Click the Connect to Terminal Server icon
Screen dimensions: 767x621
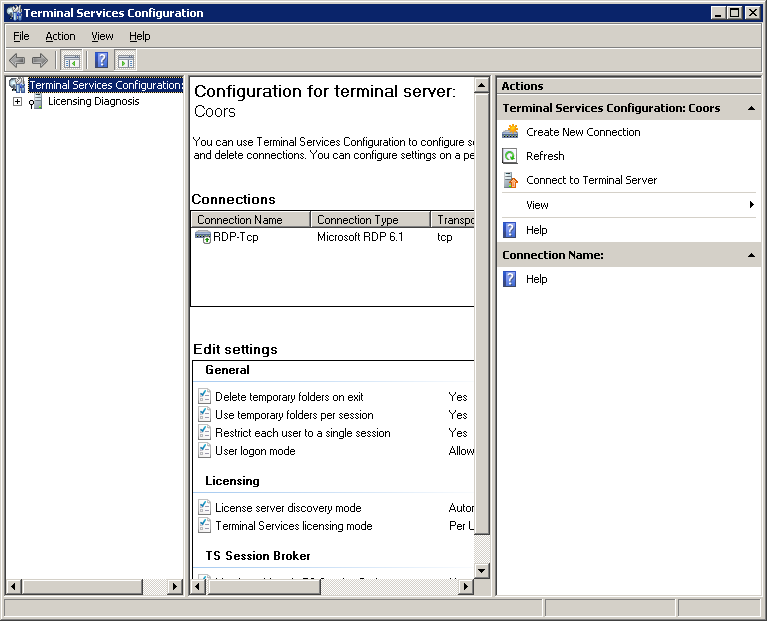click(510, 180)
